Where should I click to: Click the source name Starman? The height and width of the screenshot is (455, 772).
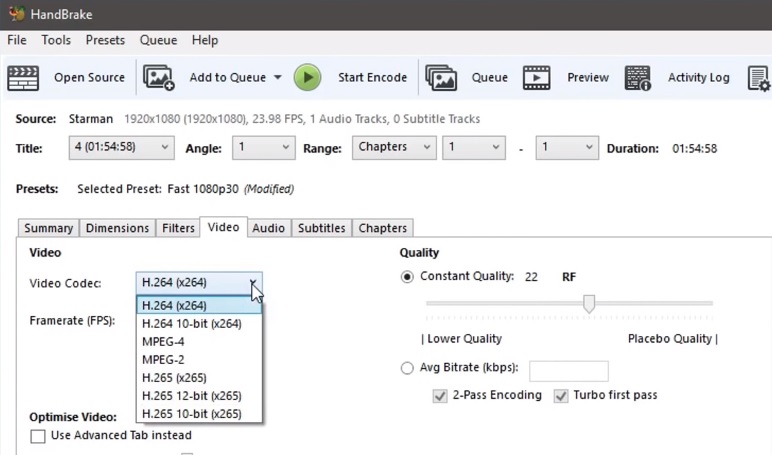pos(91,119)
